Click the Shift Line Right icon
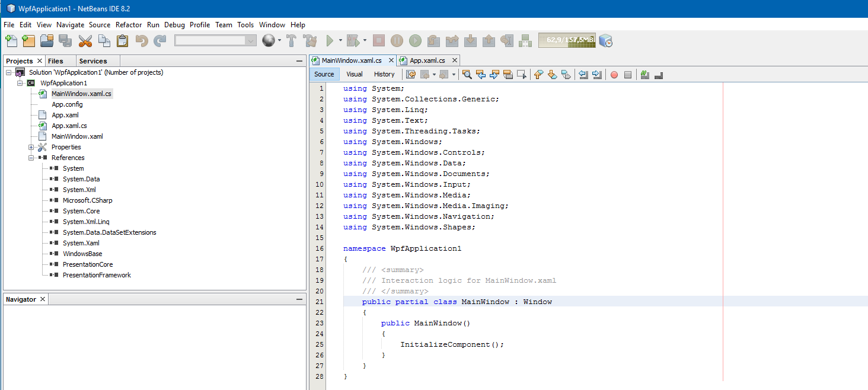Image resolution: width=868 pixels, height=390 pixels. point(597,74)
